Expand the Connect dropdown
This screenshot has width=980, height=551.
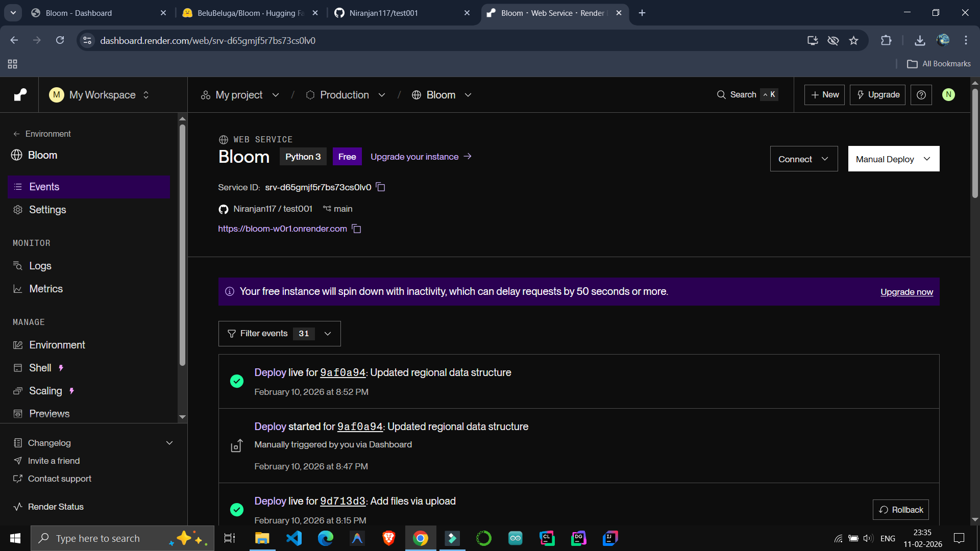click(x=803, y=159)
